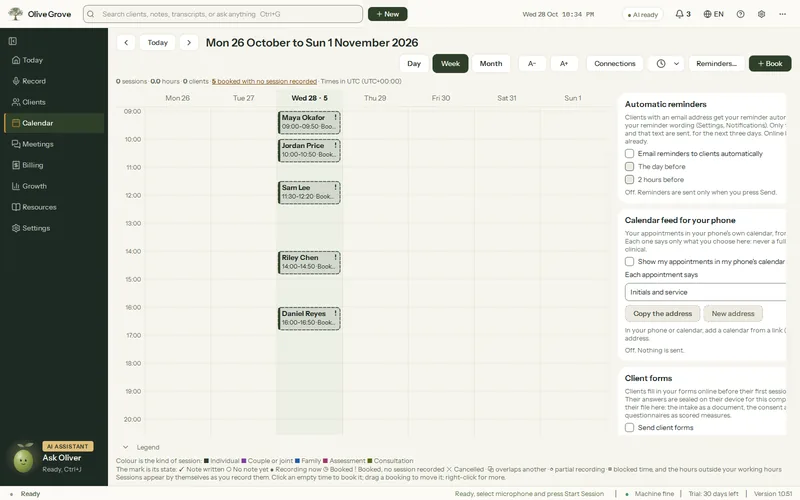Click the + Book button

point(770,64)
